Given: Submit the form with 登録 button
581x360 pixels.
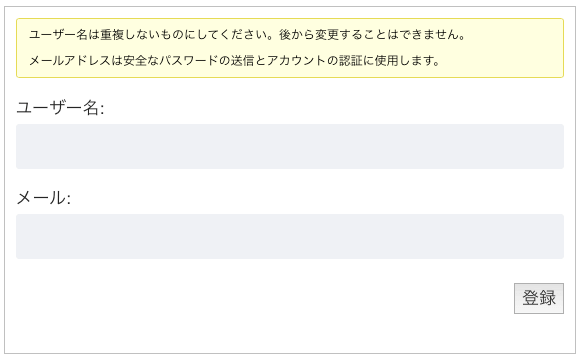Looking at the screenshot, I should click(x=539, y=299).
